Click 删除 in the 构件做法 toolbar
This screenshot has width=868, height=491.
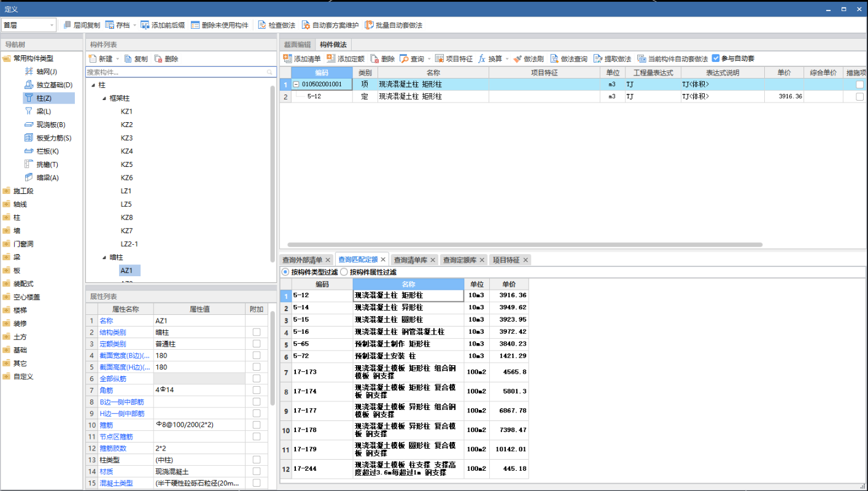coord(382,59)
